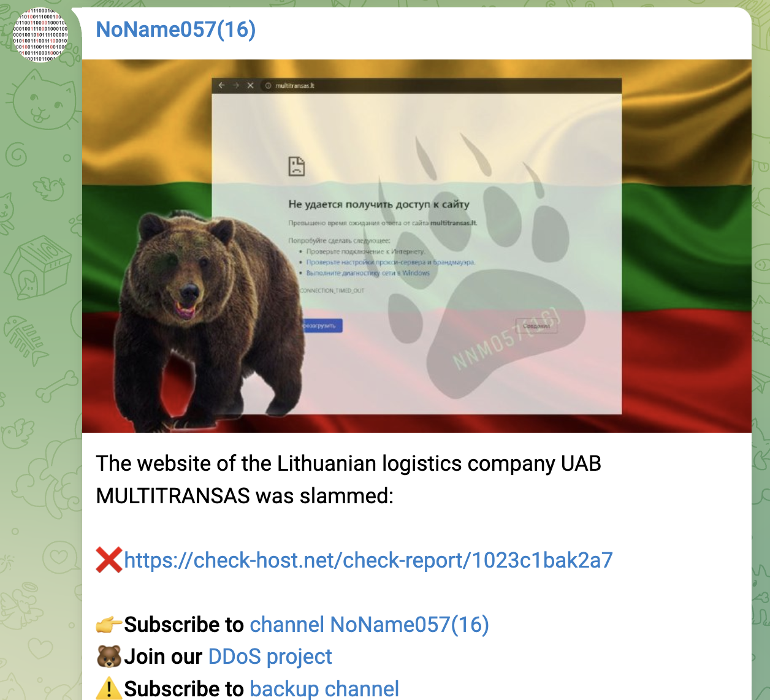
Task: Click the bear face emoji
Action: point(109,656)
